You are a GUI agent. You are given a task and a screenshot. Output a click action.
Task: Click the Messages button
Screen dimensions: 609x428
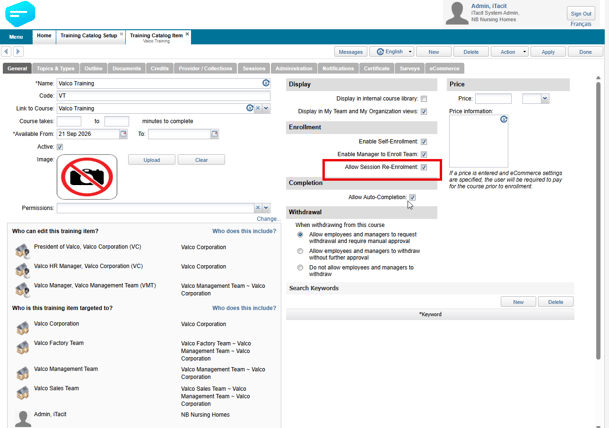click(351, 52)
